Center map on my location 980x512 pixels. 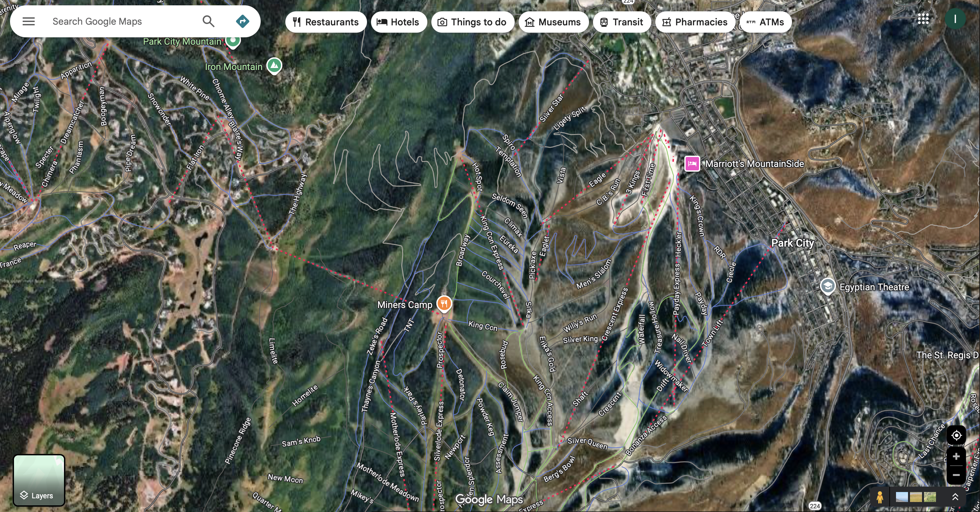956,436
